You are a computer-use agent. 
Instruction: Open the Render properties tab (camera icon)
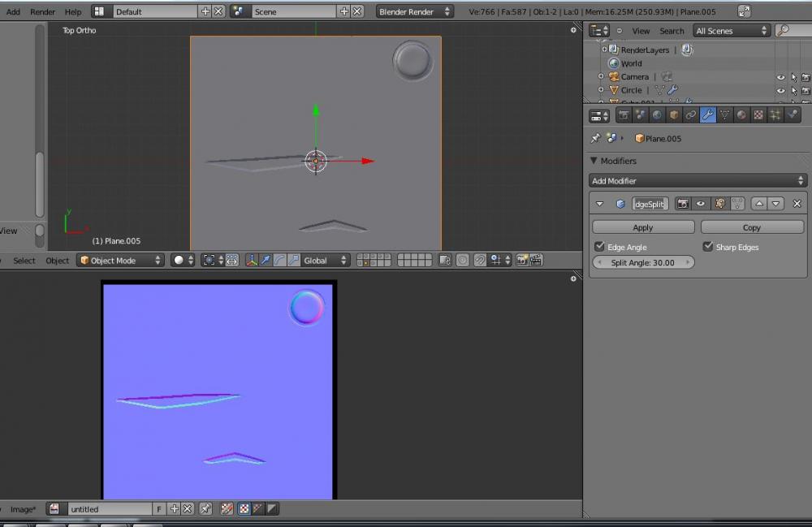(624, 115)
